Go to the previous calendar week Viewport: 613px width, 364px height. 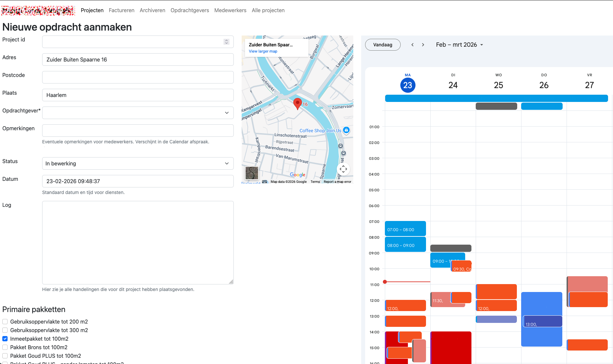pyautogui.click(x=413, y=45)
